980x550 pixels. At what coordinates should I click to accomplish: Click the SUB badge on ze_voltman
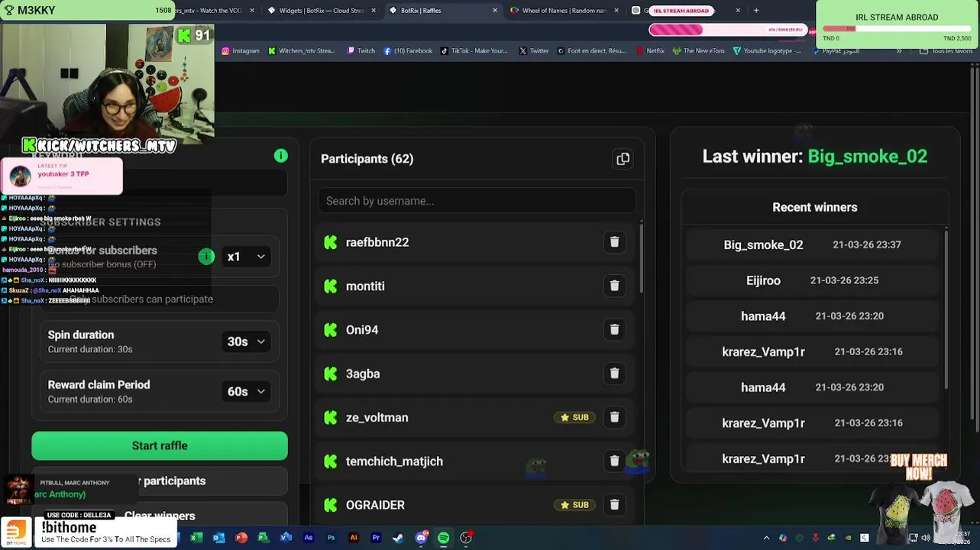click(574, 417)
